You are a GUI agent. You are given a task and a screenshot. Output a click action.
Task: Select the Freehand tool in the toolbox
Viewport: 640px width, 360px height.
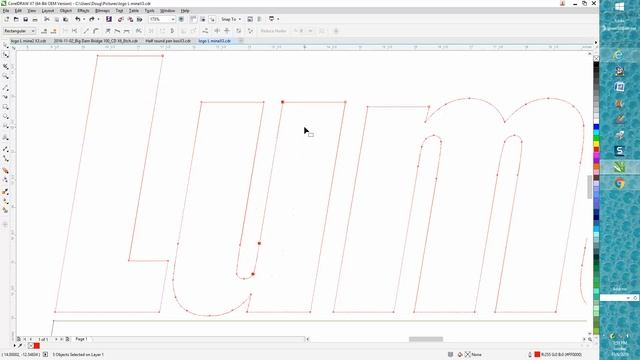click(x=6, y=88)
